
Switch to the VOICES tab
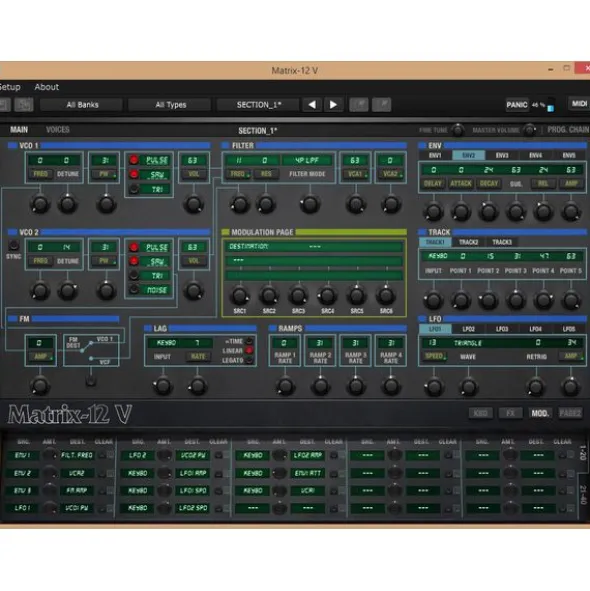tap(58, 130)
